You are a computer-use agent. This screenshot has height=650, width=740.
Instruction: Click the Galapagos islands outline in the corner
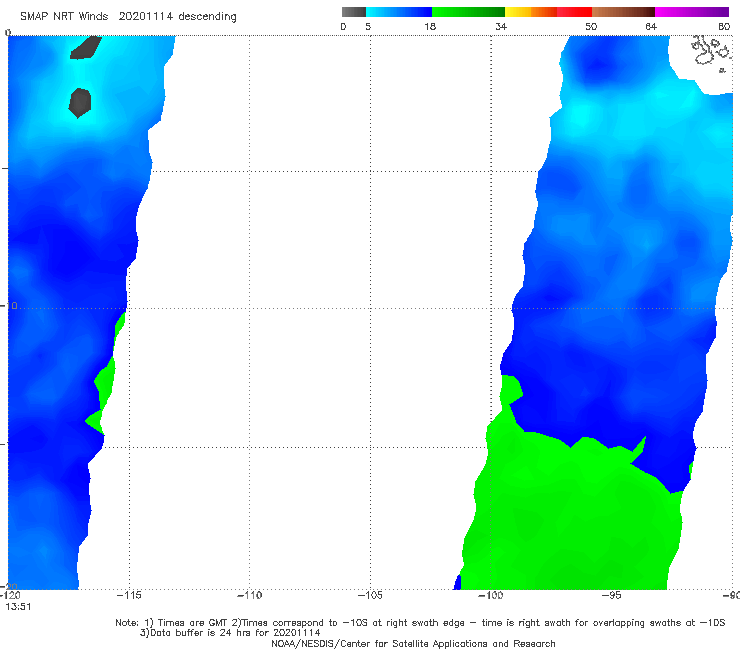(710, 53)
